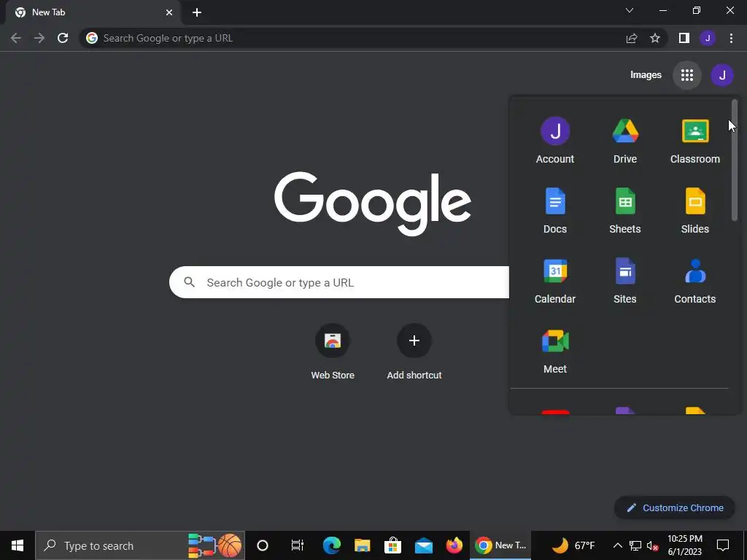Share this page icon in address bar
Screen dimensions: 747x560
[632, 38]
